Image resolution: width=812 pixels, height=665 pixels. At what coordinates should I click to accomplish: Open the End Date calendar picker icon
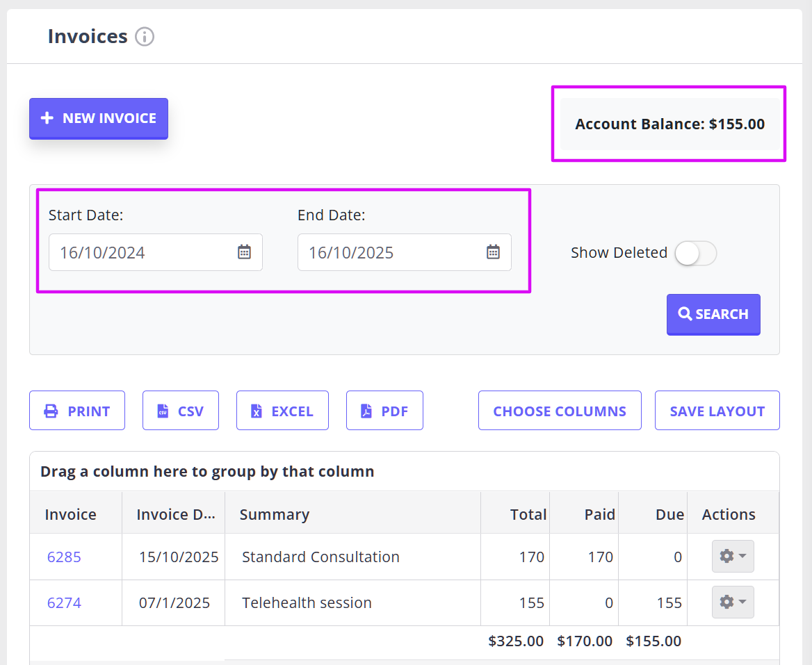click(493, 252)
